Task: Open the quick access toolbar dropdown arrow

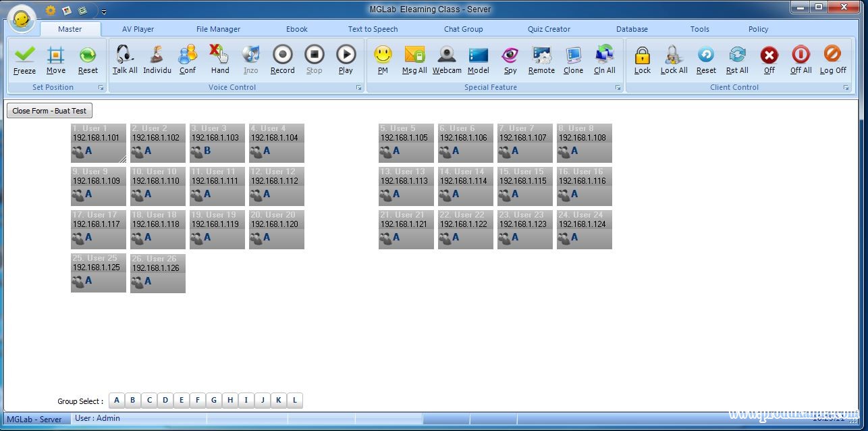Action: (x=104, y=11)
